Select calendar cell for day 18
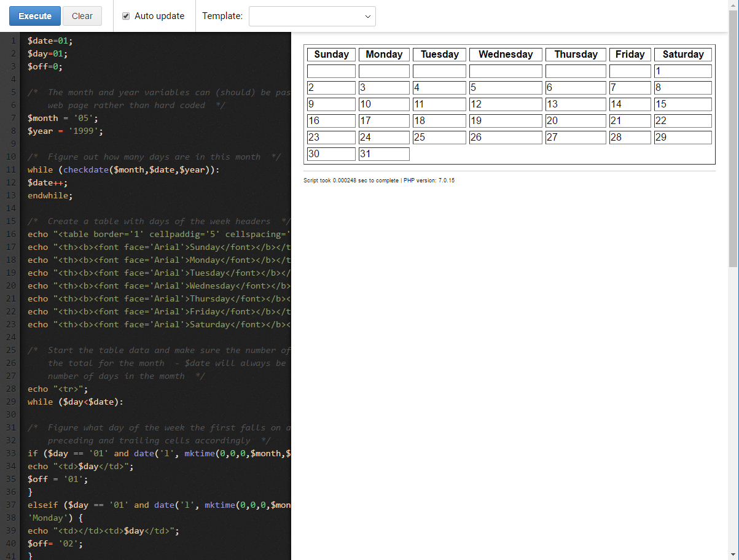 click(439, 121)
